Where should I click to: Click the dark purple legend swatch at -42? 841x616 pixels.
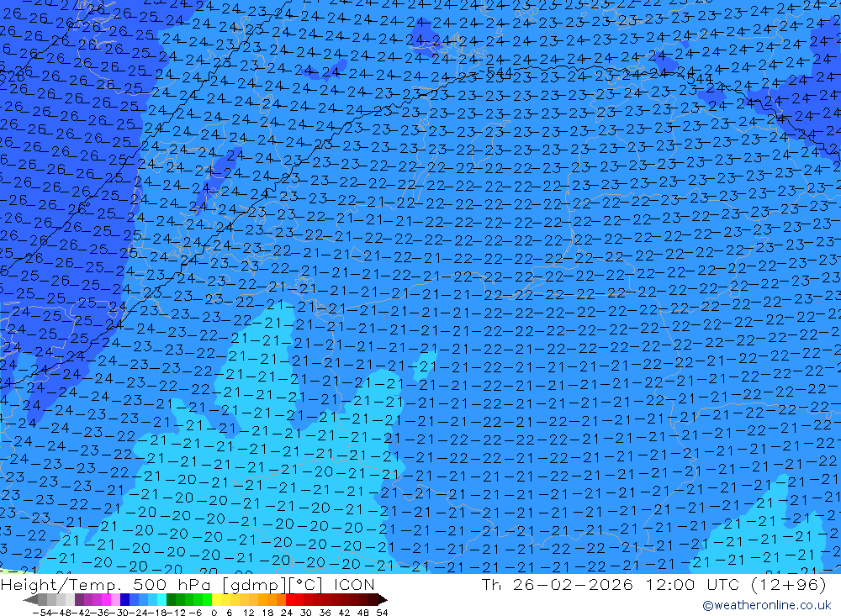pos(79,599)
